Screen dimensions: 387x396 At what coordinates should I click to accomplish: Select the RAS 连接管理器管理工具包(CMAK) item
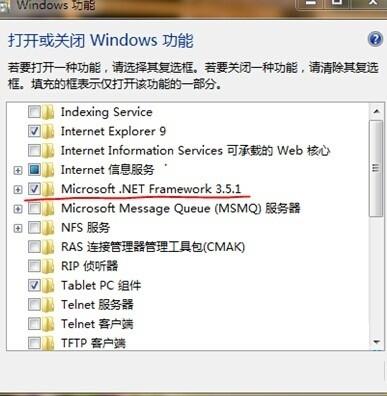tap(153, 247)
